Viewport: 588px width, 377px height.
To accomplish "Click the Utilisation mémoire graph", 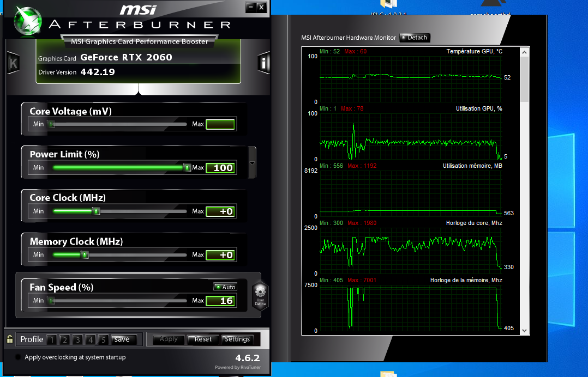I will (411, 193).
